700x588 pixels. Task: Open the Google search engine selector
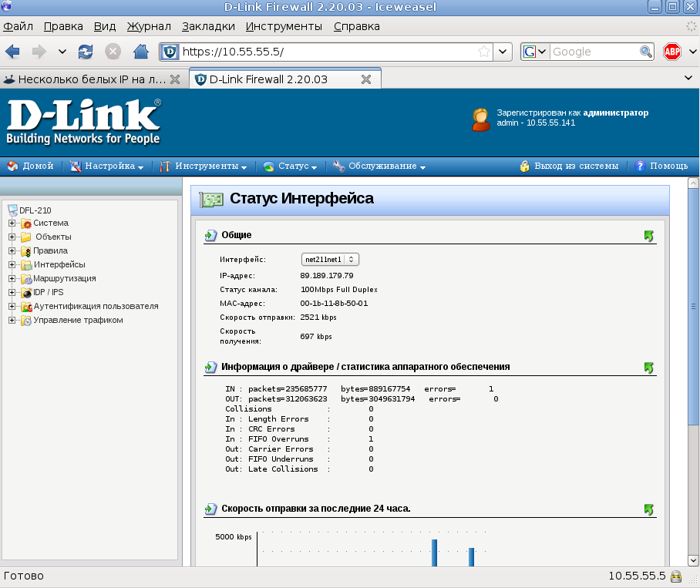click(534, 52)
